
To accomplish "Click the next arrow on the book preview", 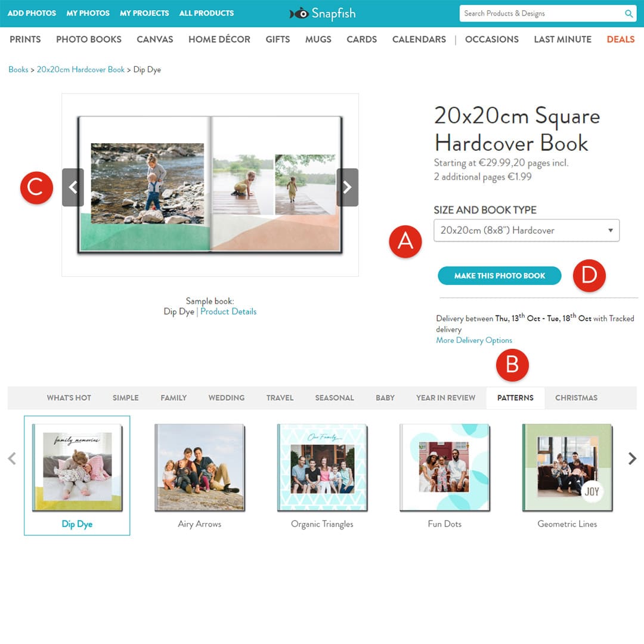I will point(347,187).
